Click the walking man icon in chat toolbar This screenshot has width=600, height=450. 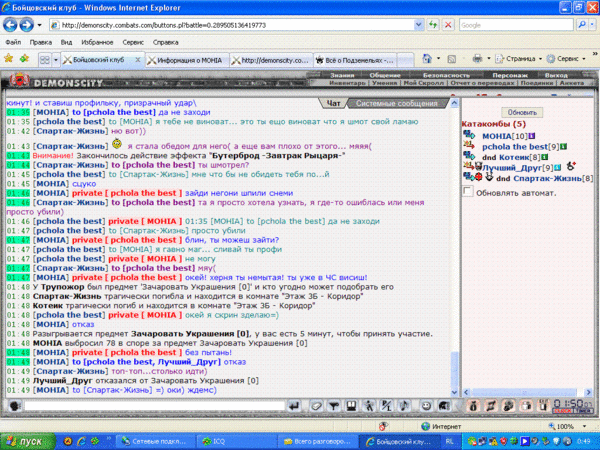pos(369,406)
